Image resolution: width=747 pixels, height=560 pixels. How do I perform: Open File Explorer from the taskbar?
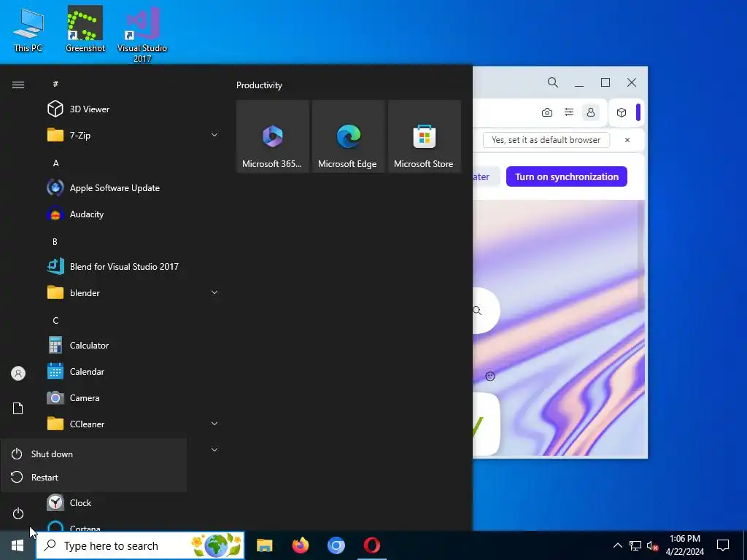(264, 545)
